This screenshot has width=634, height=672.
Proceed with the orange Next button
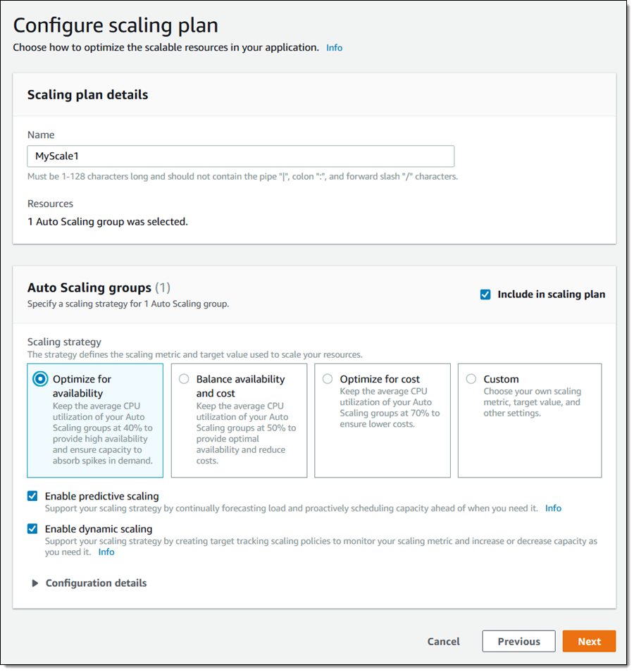[x=589, y=642]
